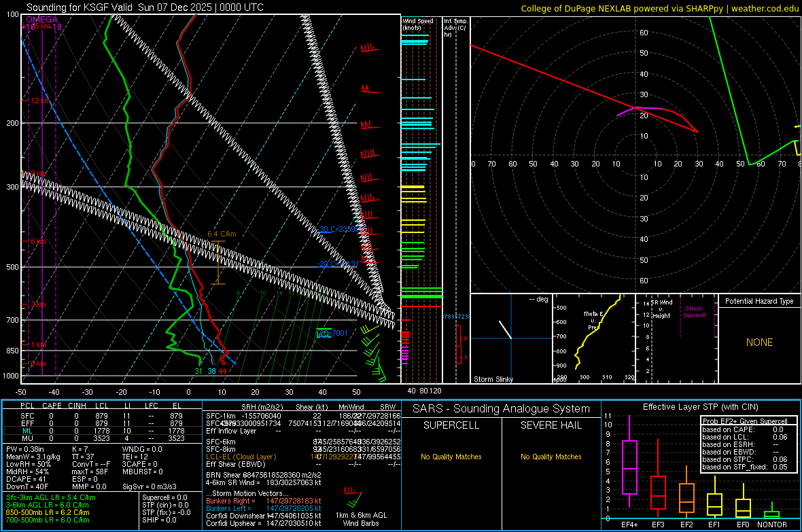The width and height of the screenshot is (802, 532).
Task: Click the 'Inf. Temp. Adv.' panel header
Action: (x=455, y=28)
